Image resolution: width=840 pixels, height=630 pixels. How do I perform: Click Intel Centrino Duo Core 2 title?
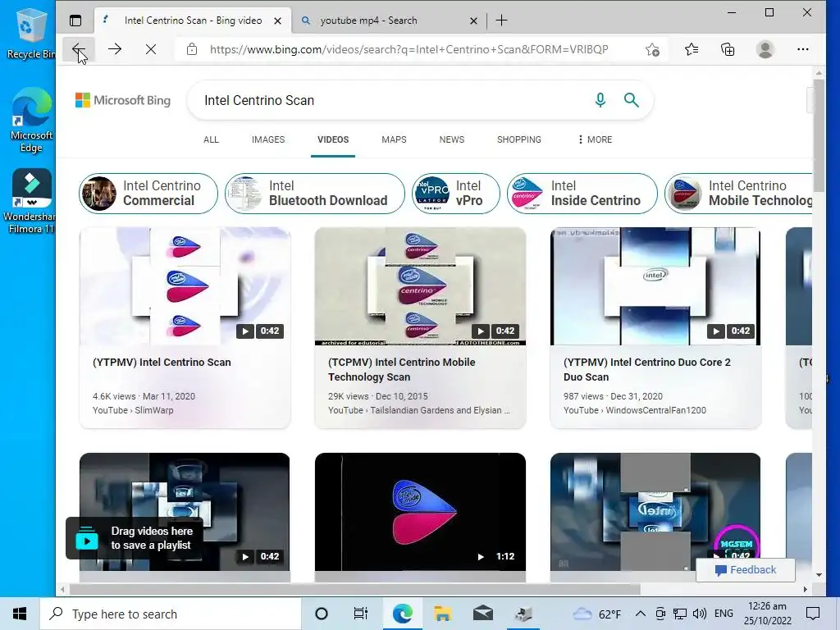click(x=647, y=370)
